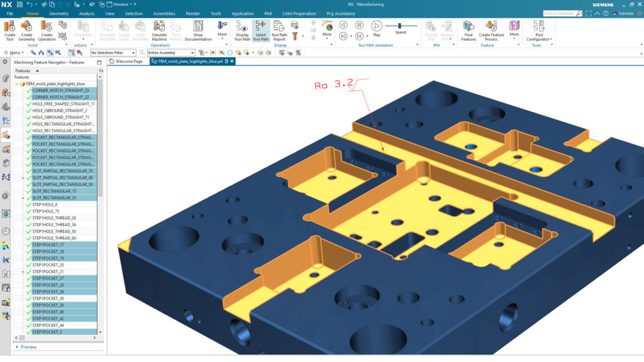
Task: Click the command search magnifier icon
Action: pyautogui.click(x=579, y=14)
